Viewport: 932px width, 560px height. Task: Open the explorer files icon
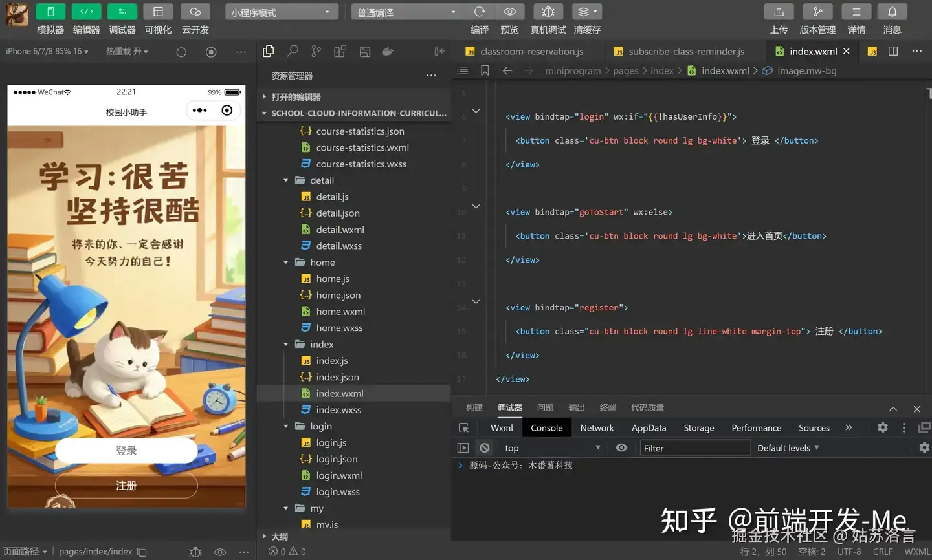tap(269, 51)
